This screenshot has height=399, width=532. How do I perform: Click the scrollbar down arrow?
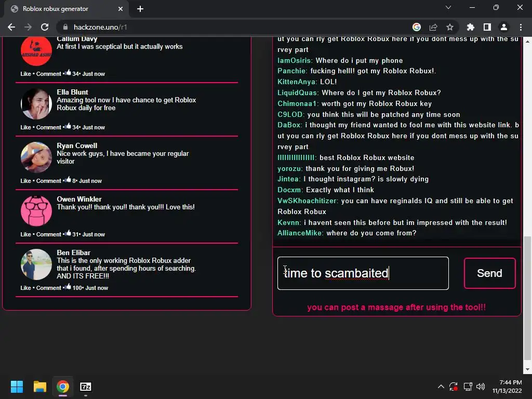[528, 369]
